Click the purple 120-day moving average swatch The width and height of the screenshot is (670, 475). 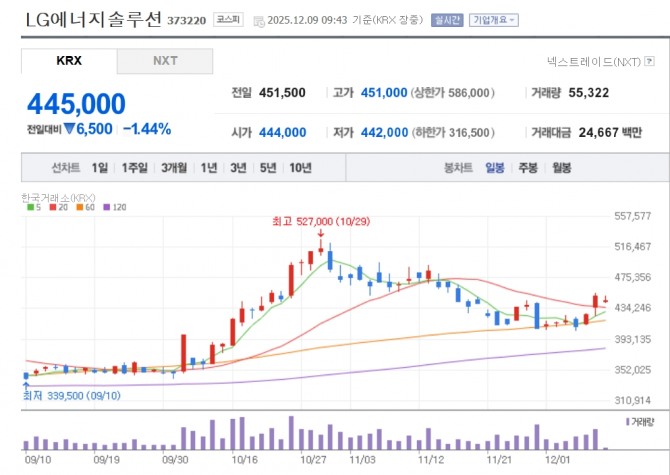(106, 208)
